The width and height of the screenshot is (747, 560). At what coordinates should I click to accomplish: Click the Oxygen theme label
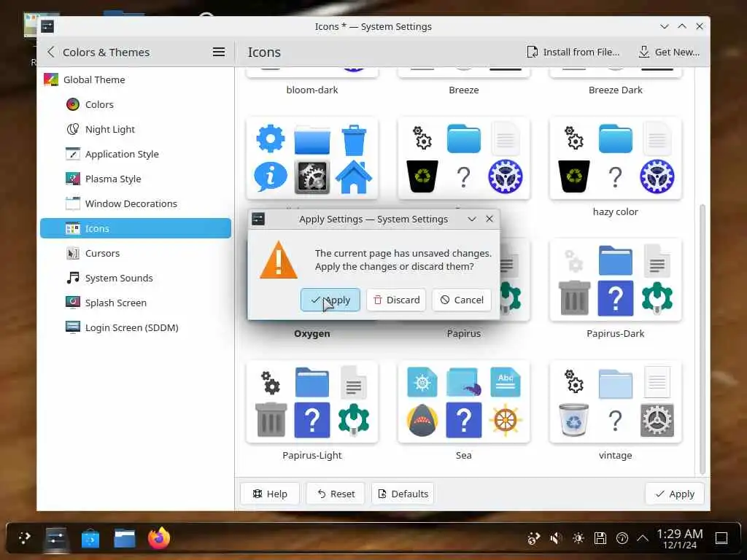click(x=312, y=334)
